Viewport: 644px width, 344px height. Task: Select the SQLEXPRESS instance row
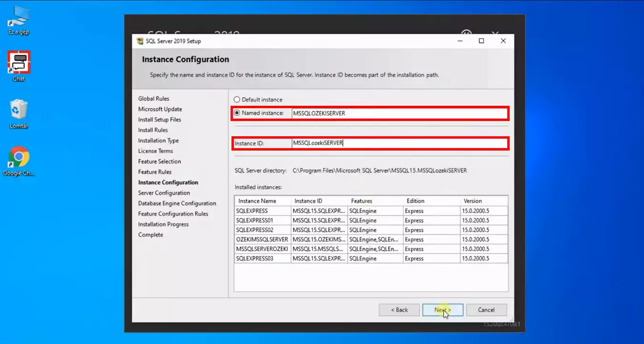(x=371, y=211)
